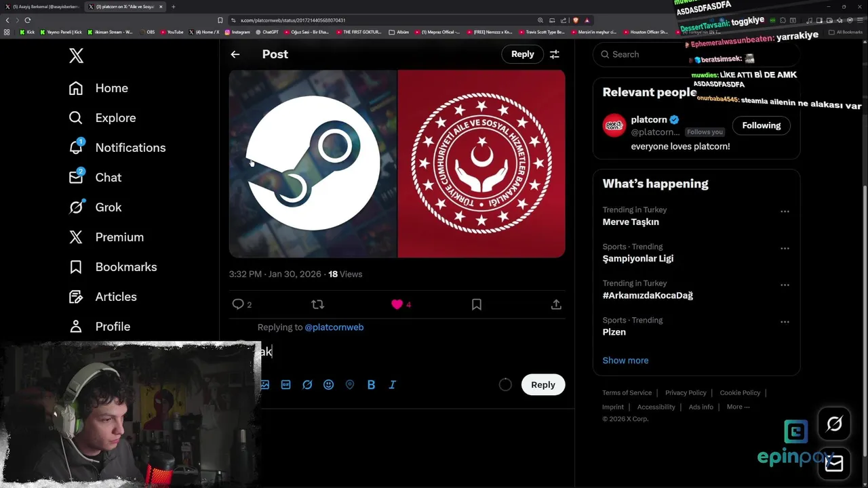The height and width of the screenshot is (488, 868).
Task: Open Instagram bookmark in bookmarks bar
Action: [x=237, y=32]
